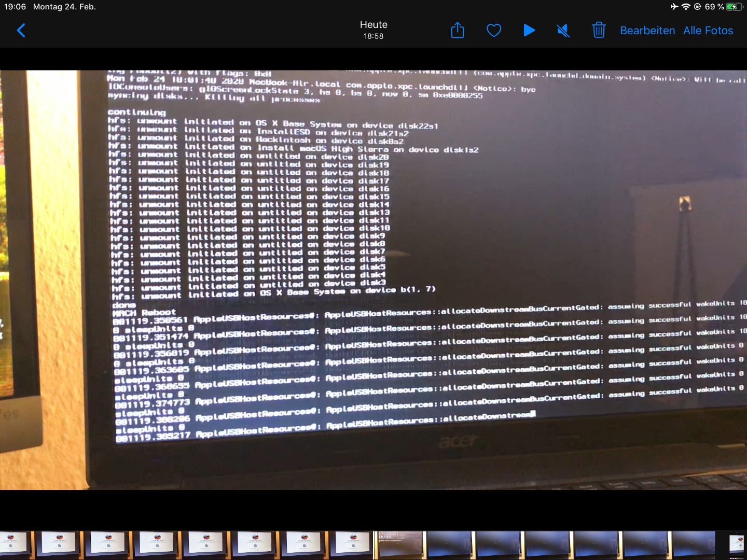The image size is (747, 560).
Task: Tap Bearbeiten to edit the video
Action: tap(647, 31)
